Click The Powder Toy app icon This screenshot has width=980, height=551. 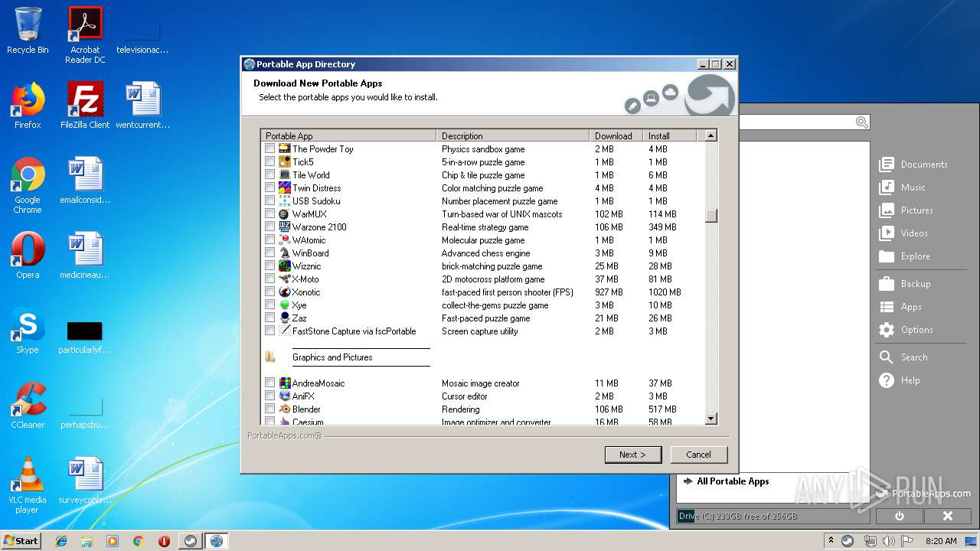284,149
